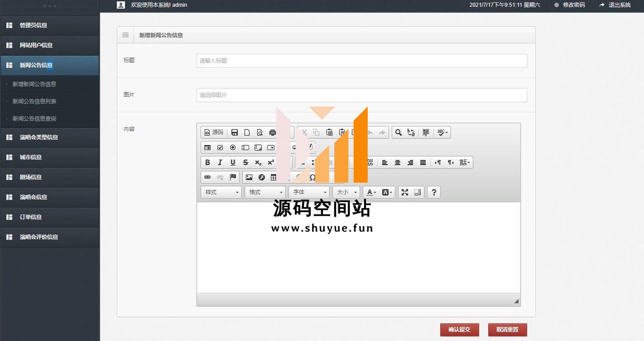Image resolution: width=644 pixels, height=341 pixels.
Task: Select 新闻公告信息列表 submenu item
Action: point(34,102)
